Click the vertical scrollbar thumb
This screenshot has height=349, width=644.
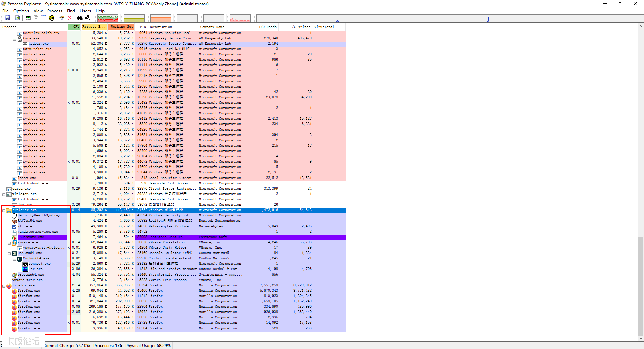coord(641,286)
